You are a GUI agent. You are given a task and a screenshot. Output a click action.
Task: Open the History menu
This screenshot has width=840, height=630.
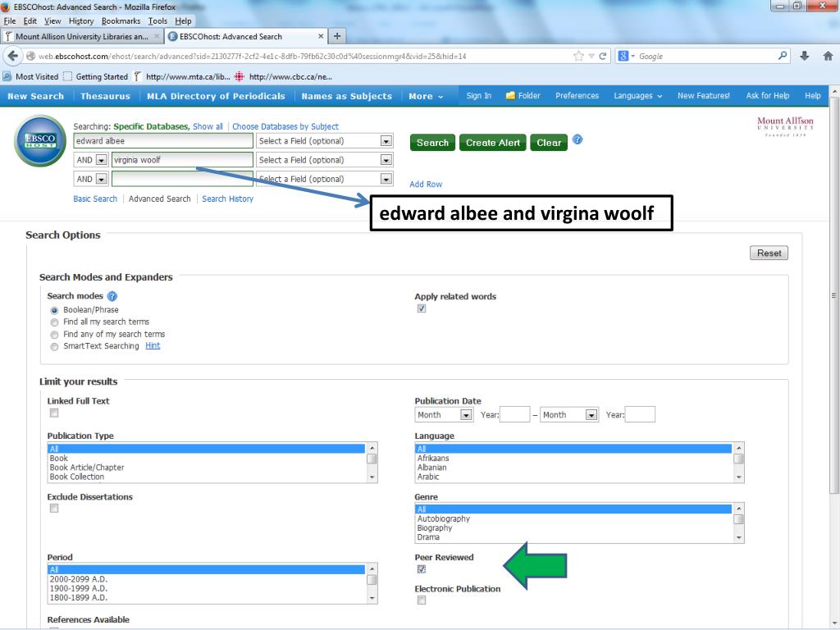click(x=81, y=21)
